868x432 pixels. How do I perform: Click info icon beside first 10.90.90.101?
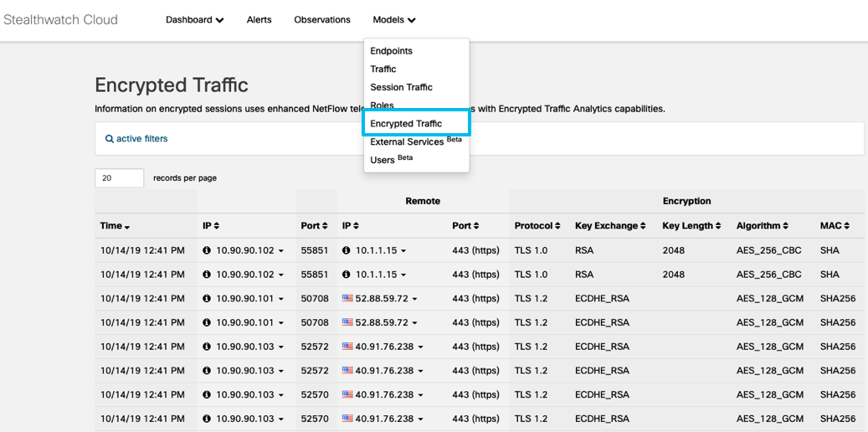tap(207, 298)
